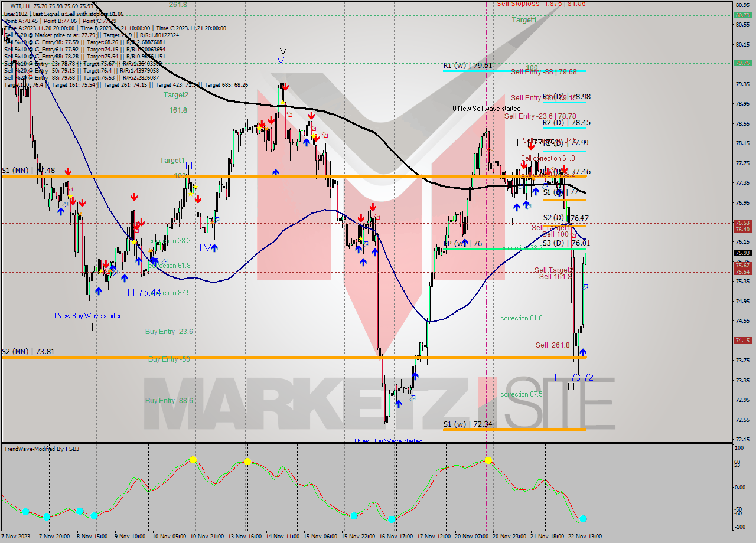Screen dimensions: 756x543
Task: Click the red 75.54 price tag
Action: [x=742, y=271]
